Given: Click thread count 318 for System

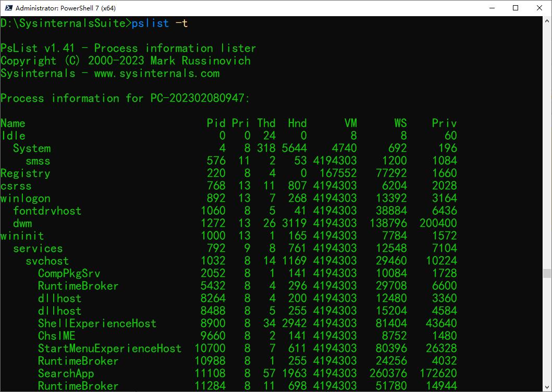Looking at the screenshot, I should [x=266, y=148].
